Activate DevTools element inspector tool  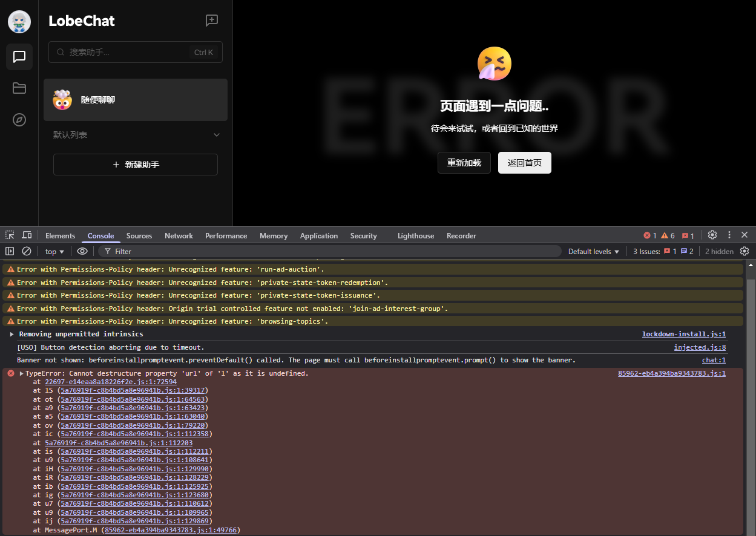pos(10,235)
